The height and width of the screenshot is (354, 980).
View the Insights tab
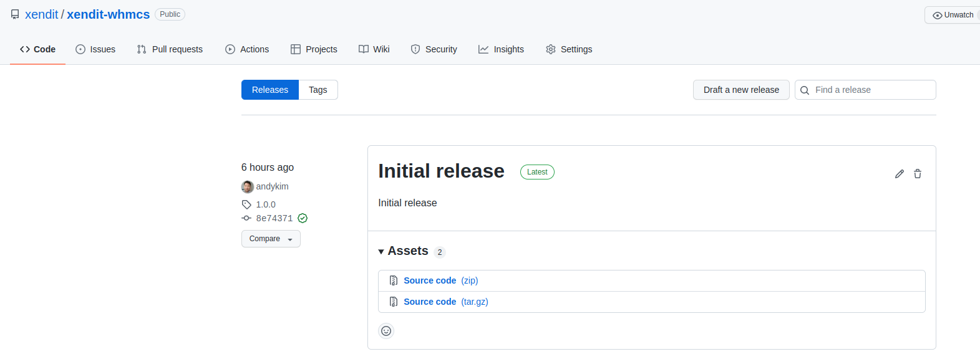click(x=501, y=49)
